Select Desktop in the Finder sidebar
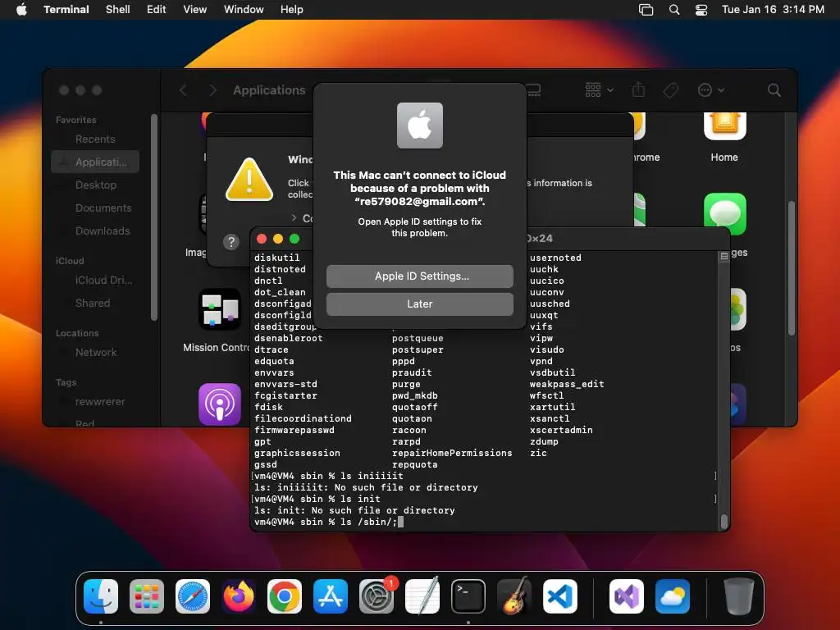The height and width of the screenshot is (630, 840). coord(95,185)
